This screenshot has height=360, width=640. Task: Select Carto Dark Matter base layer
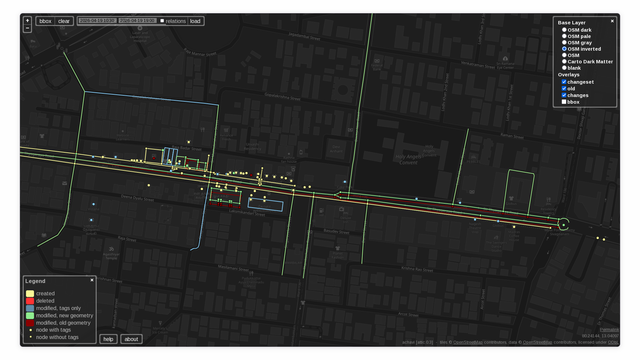(x=564, y=61)
